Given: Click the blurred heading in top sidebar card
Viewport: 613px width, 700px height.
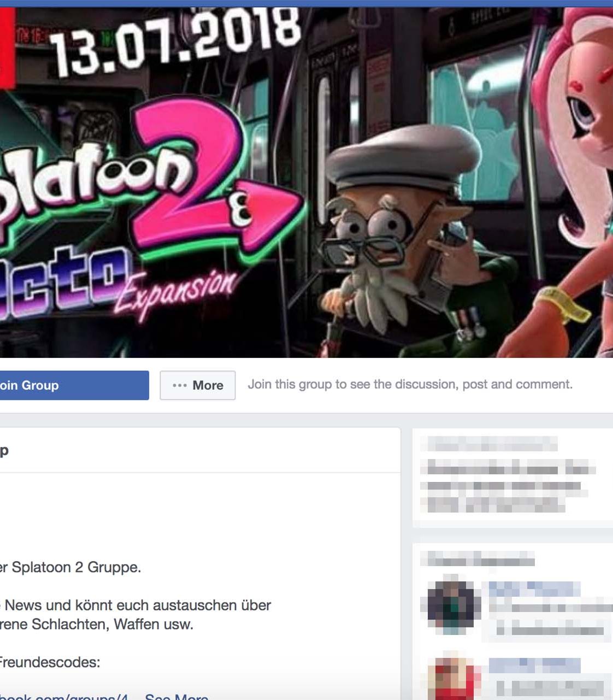Looking at the screenshot, I should tap(492, 444).
